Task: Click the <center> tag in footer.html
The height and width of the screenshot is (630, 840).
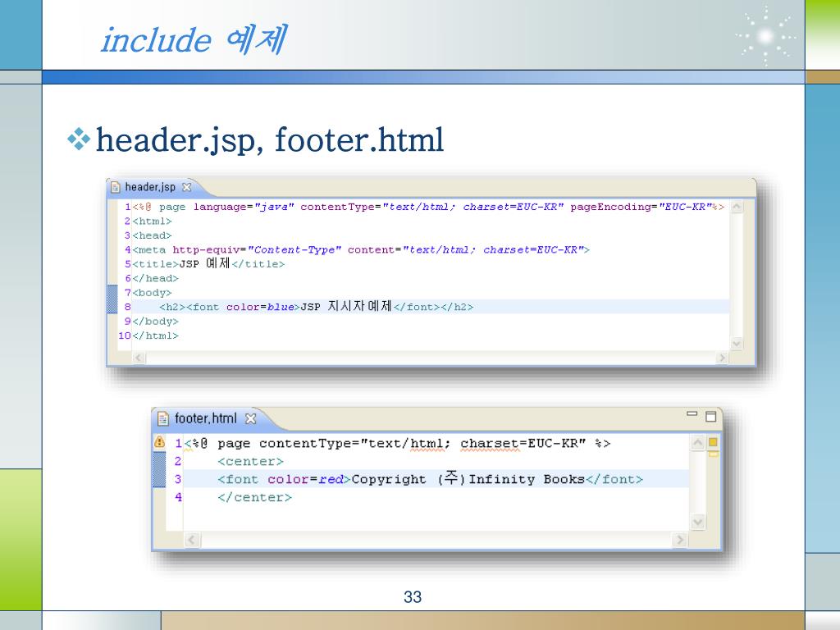Action: tap(250, 461)
